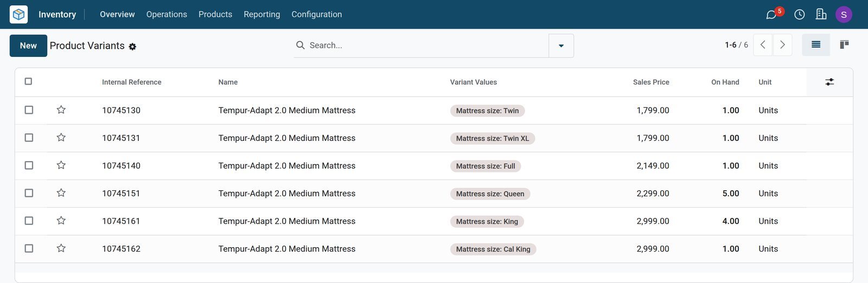Open the Configuration menu
Screen dimensions: 868x283
tap(317, 14)
